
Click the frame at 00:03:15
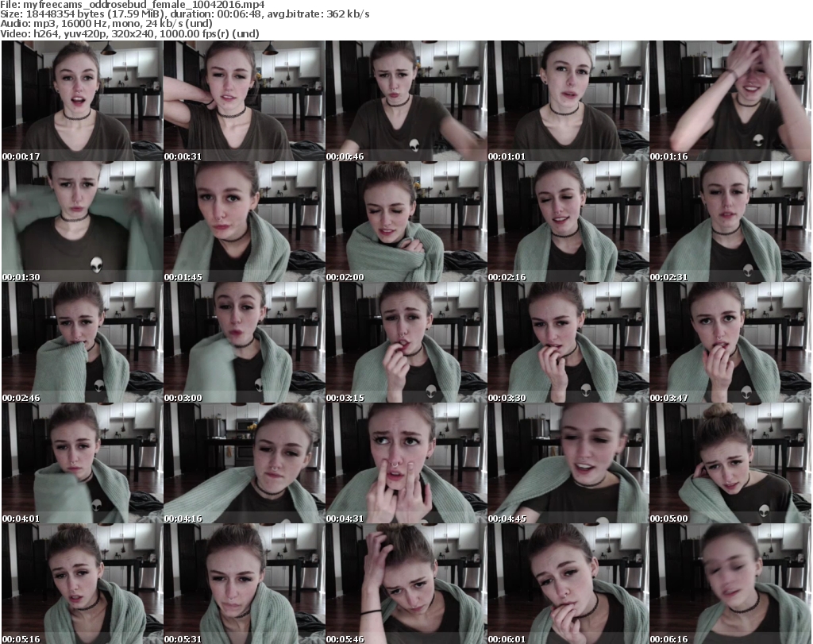(x=406, y=343)
